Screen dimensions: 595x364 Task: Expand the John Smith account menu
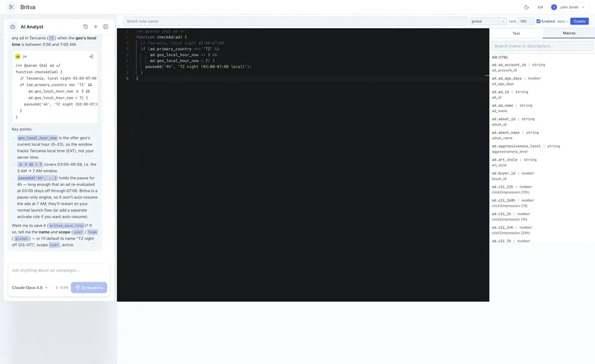click(x=569, y=7)
